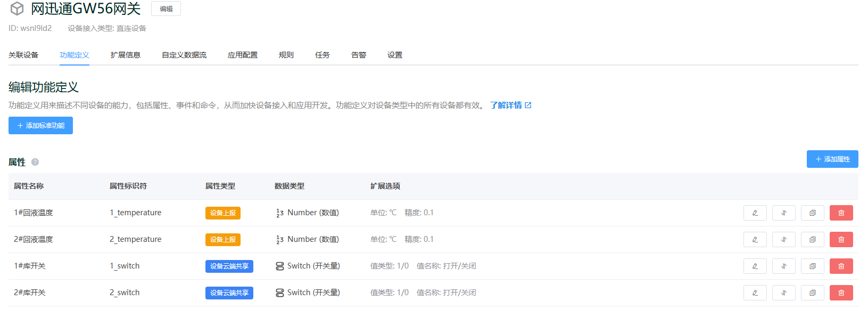Delete the 1#回液温度 property
The height and width of the screenshot is (317, 868).
point(841,213)
